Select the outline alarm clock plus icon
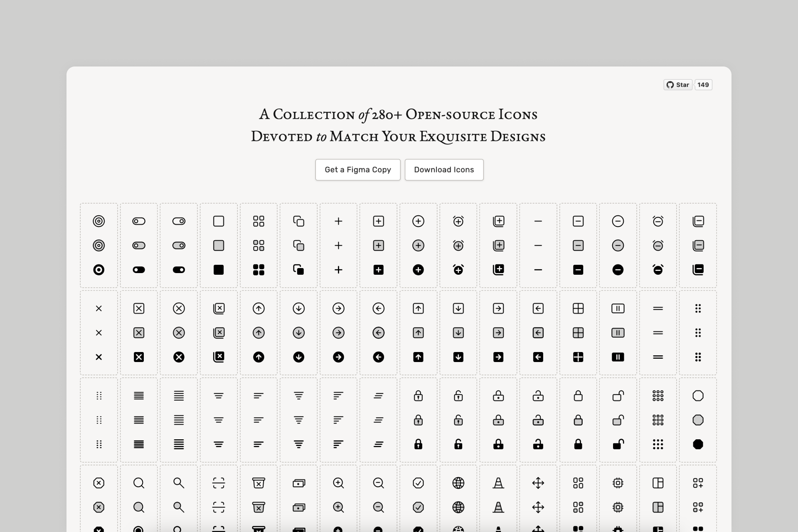This screenshot has height=532, width=798. 458,221
